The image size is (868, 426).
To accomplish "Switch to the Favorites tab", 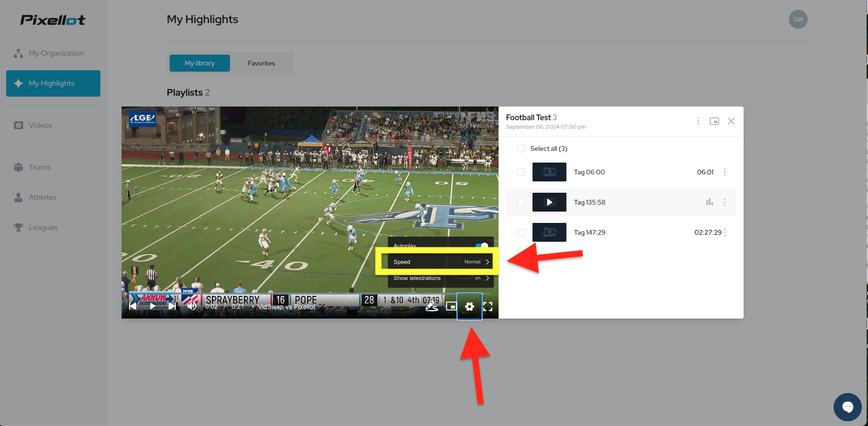I will pos(262,63).
